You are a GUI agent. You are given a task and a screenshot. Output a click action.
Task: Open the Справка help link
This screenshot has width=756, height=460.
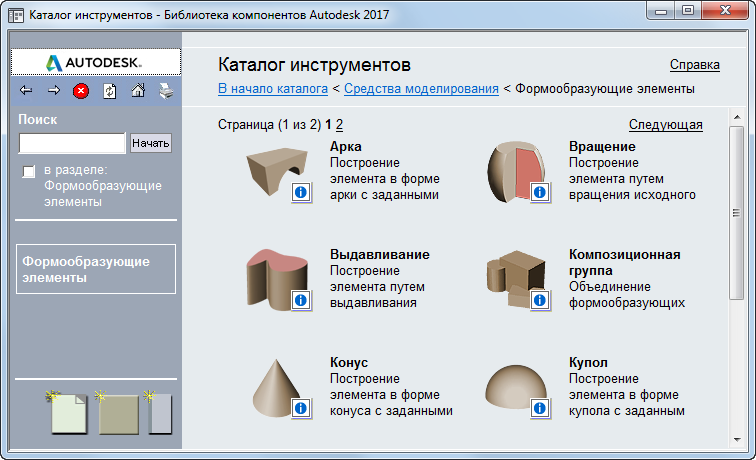coord(694,65)
